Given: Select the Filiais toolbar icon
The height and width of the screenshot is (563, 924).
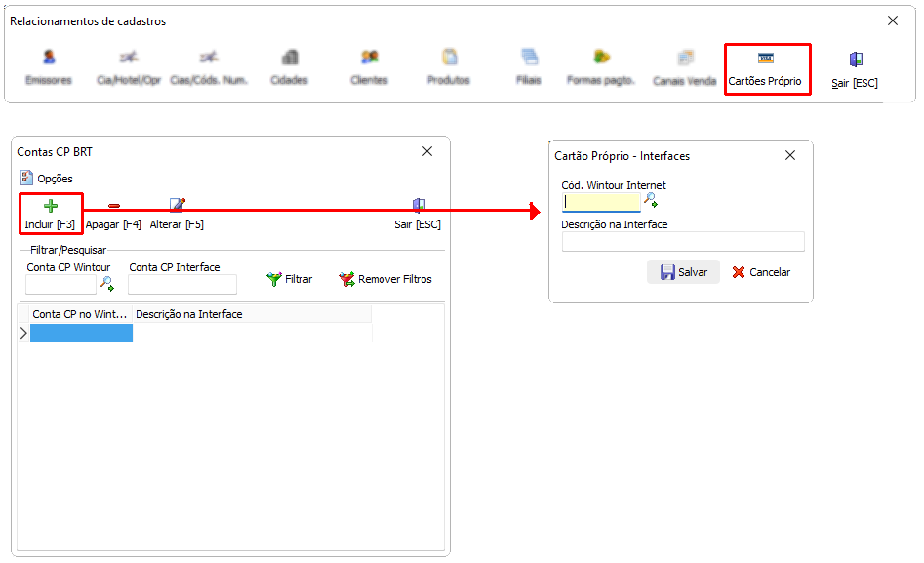Looking at the screenshot, I should 529,67.
